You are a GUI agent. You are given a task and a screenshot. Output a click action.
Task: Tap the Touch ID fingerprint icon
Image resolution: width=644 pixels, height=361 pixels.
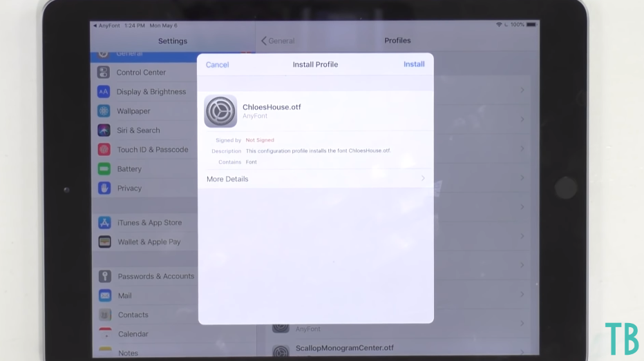coord(104,150)
